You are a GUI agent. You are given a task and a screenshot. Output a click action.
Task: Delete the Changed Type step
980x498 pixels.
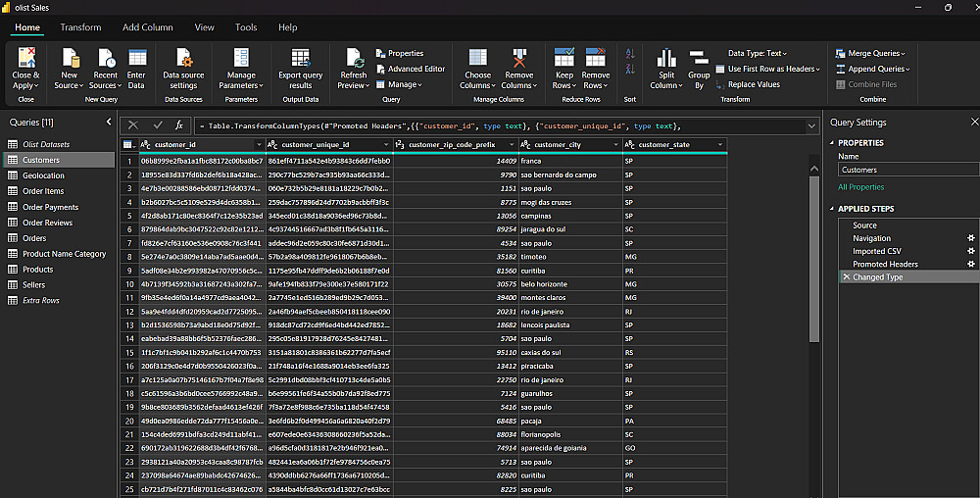tap(846, 277)
